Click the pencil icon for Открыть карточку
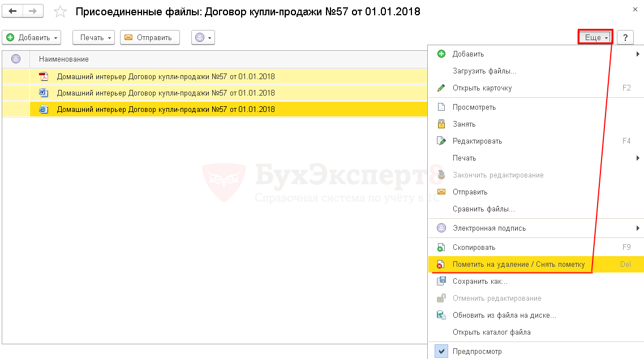This screenshot has height=359, width=644. point(441,88)
